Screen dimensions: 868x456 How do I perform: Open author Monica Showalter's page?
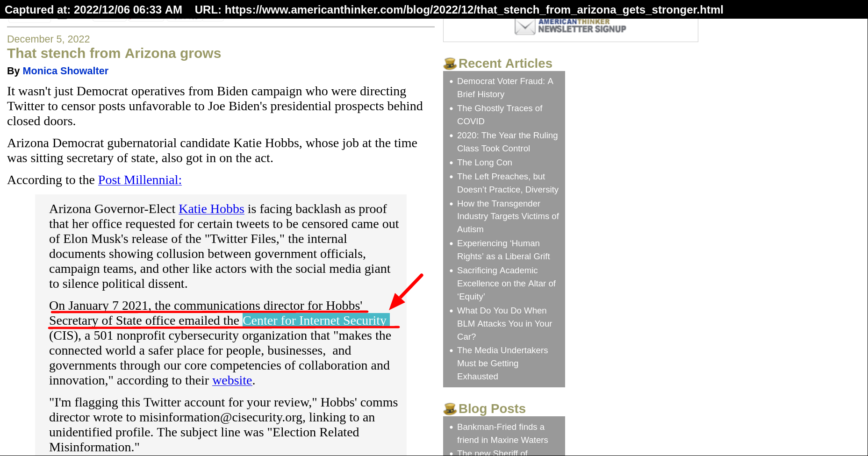click(x=65, y=71)
